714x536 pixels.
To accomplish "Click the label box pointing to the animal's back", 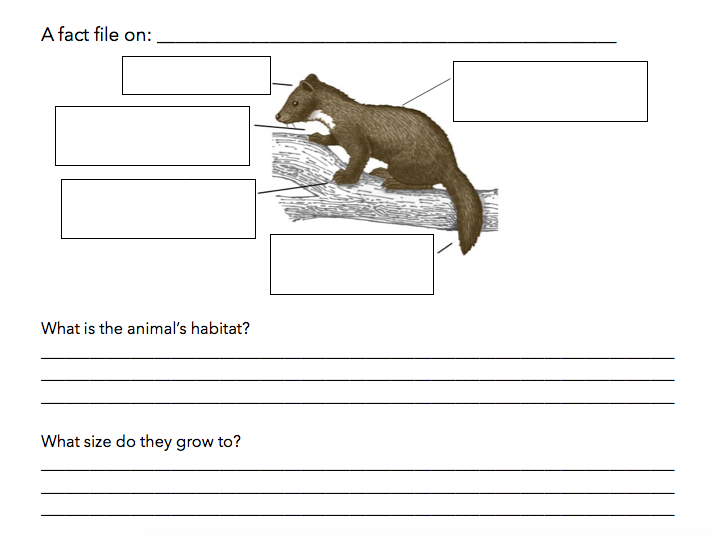I will [550, 92].
